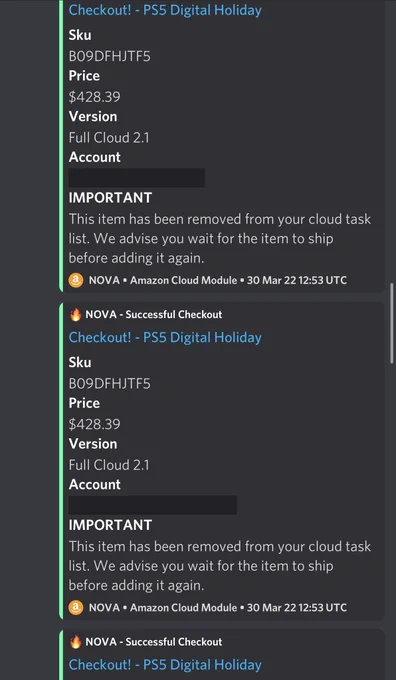Screen dimensions: 396x680
Task: Click the redacted Account field in the first embed
Action: coord(137,178)
